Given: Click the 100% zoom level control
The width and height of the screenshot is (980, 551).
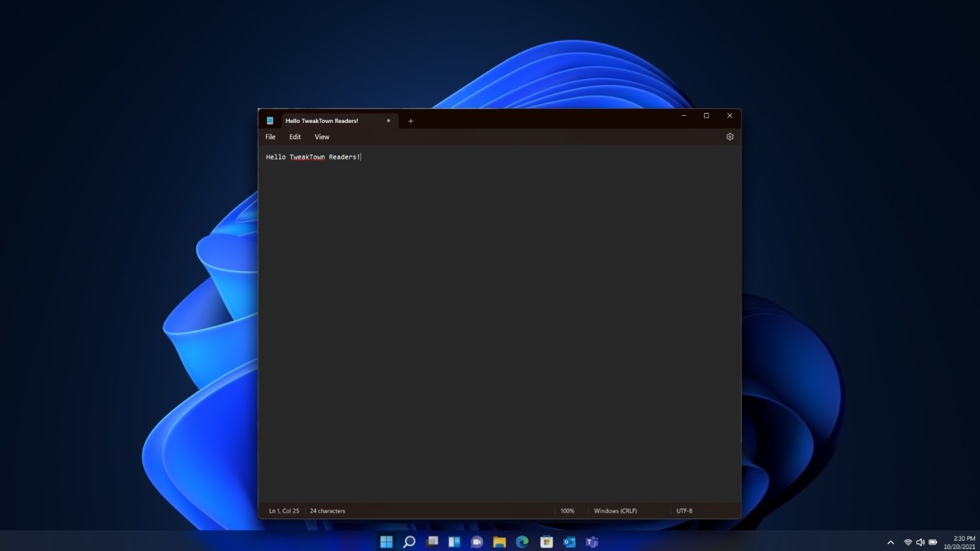Looking at the screenshot, I should point(567,510).
